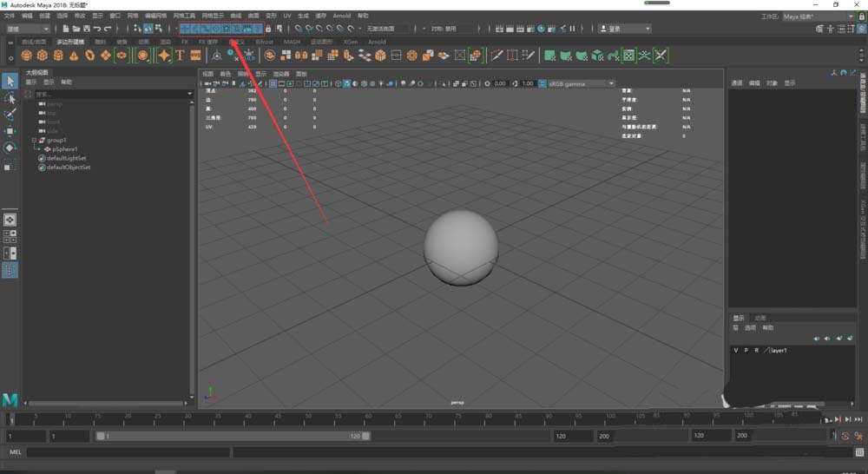Viewport: 868px width, 474px height.
Task: Click defaultLightSet in the Outliner
Action: [68, 159]
